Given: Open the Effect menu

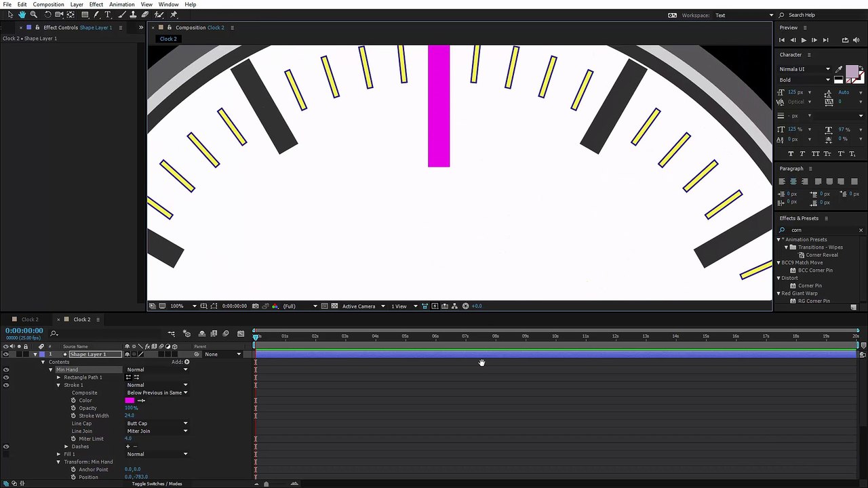Looking at the screenshot, I should 96,5.
